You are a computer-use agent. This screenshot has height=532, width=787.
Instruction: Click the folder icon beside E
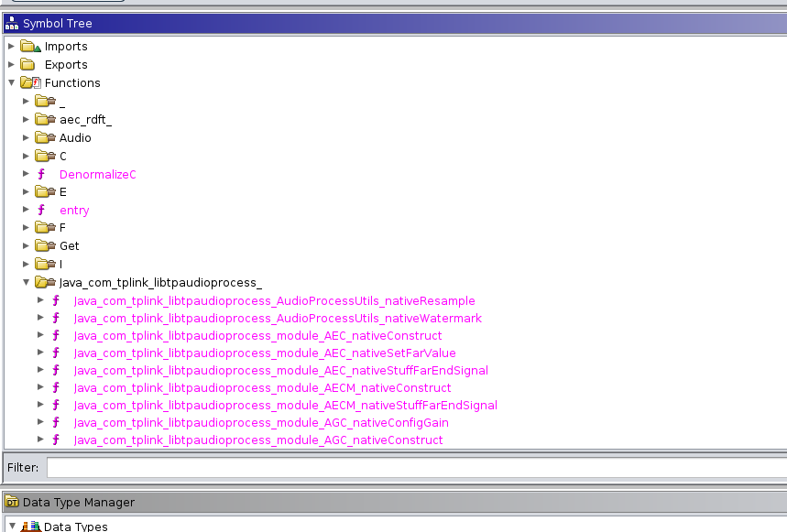click(x=45, y=191)
